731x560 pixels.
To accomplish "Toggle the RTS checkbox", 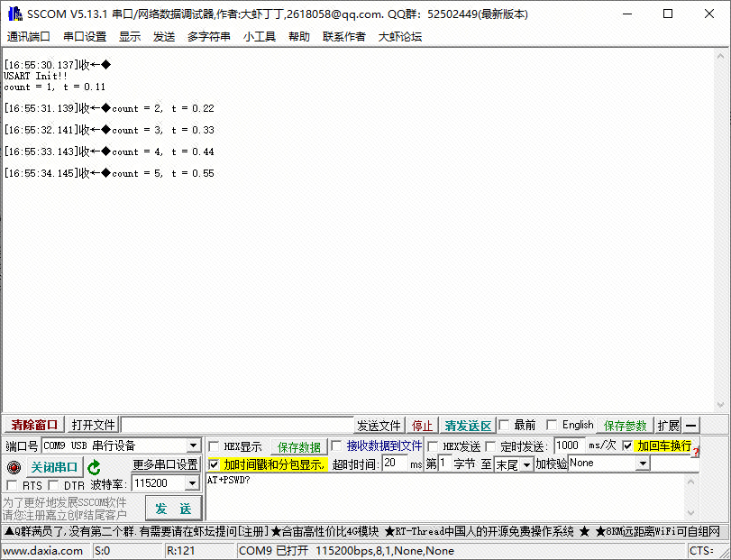I will pos(12,485).
